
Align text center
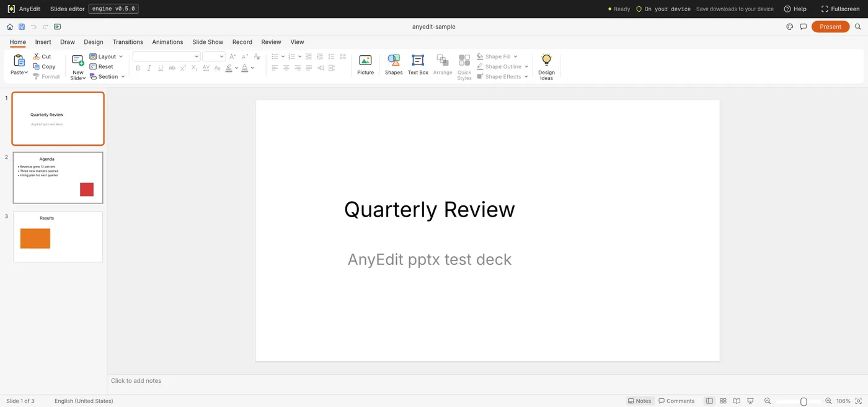286,68
